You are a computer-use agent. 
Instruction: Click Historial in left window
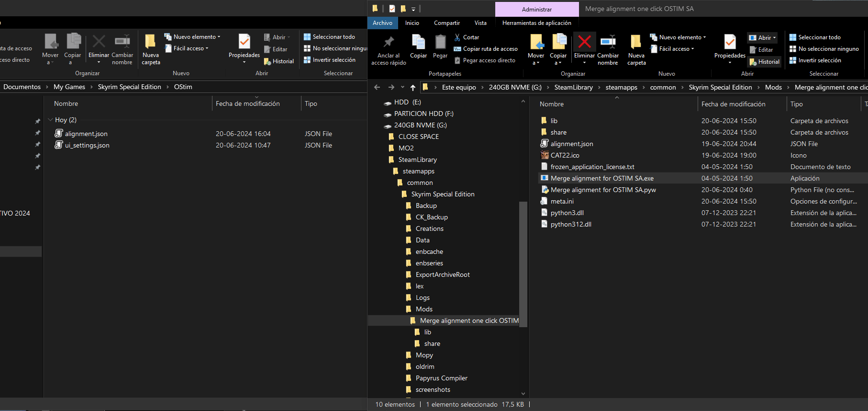pyautogui.click(x=279, y=61)
